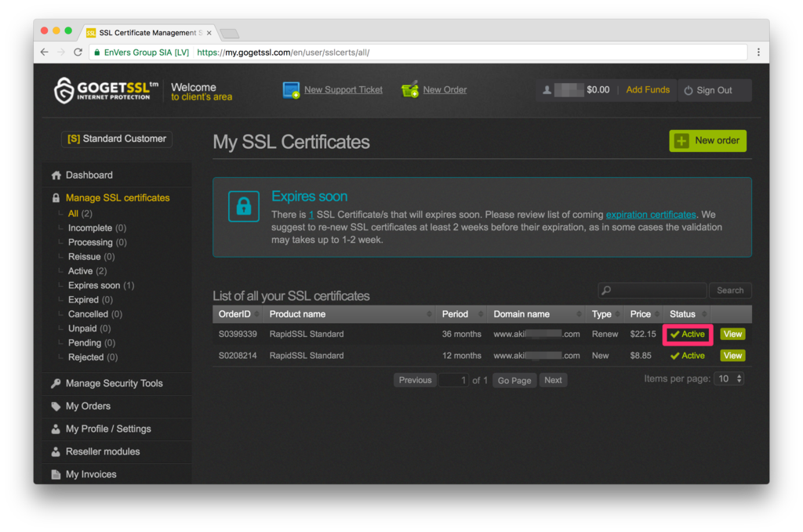Viewport: 803px width, 532px height.
Task: Click the padlock icon in Expires soon notice
Action: pos(243,206)
